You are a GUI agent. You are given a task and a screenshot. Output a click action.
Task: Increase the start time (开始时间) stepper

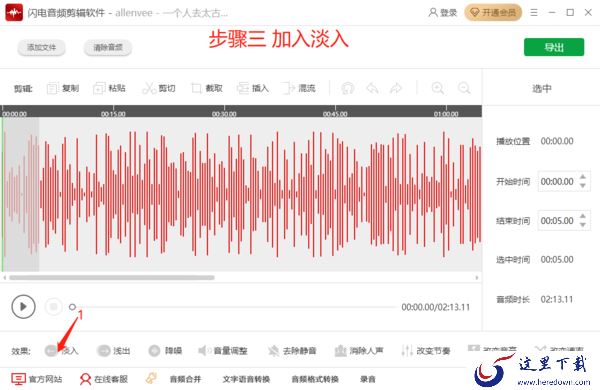tap(582, 177)
